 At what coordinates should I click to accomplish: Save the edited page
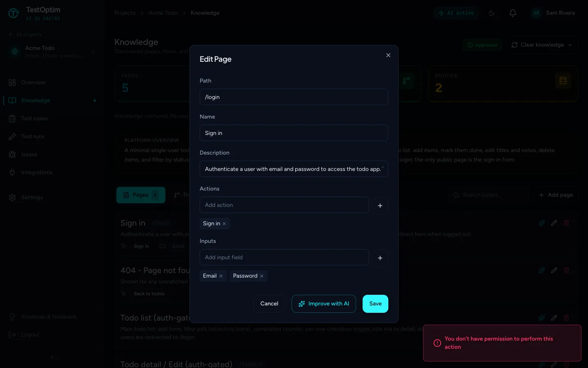(375, 304)
